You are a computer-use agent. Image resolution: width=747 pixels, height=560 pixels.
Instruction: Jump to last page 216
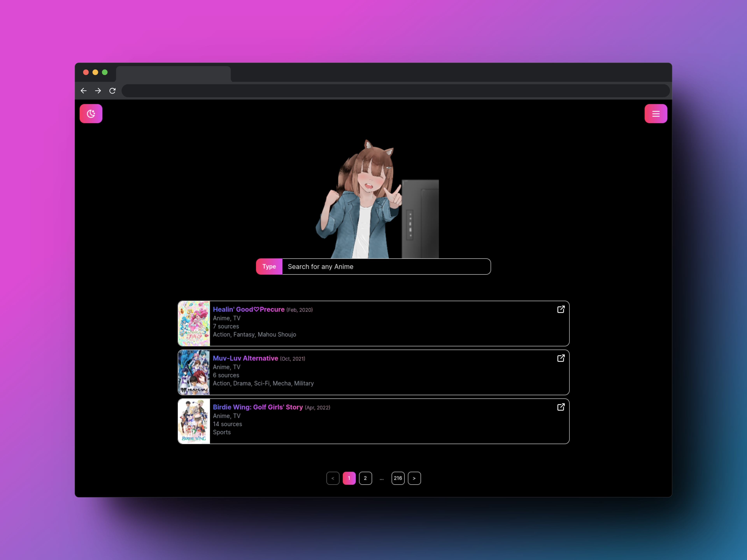(x=398, y=478)
